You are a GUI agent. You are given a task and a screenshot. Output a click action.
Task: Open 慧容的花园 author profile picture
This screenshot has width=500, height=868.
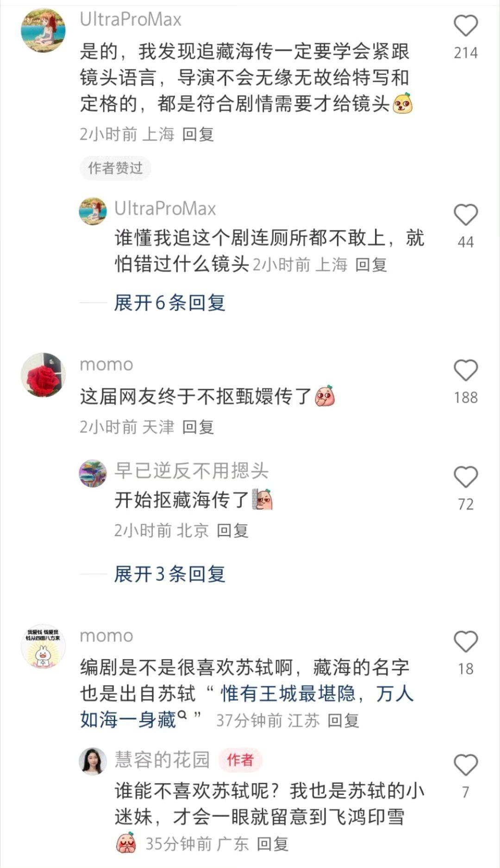(93, 761)
